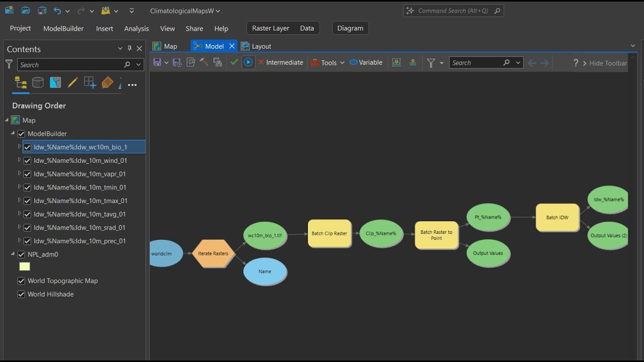Switch Contents to List By Selection
This screenshot has height=362, width=644.
coord(55,82)
